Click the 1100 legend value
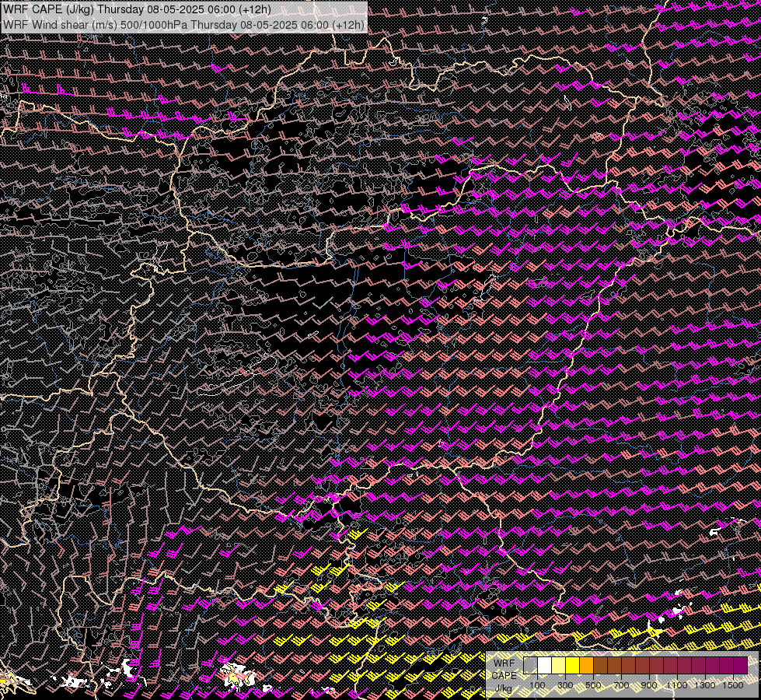This screenshot has height=700, width=761. click(x=678, y=685)
